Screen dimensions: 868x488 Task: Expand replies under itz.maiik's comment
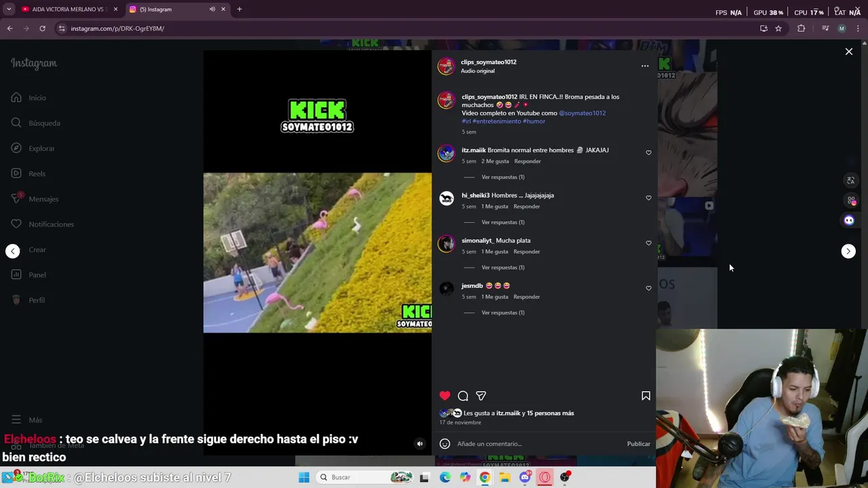502,177
